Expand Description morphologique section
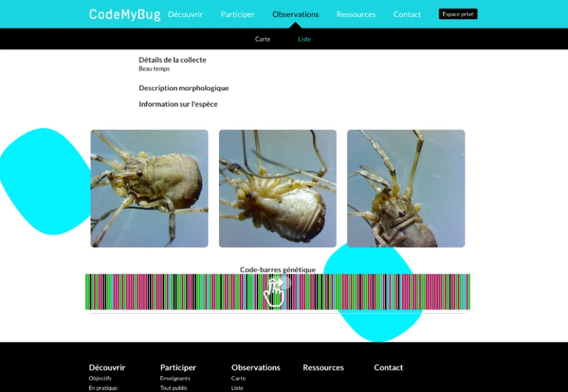Image resolution: width=568 pixels, height=392 pixels. 184,88
